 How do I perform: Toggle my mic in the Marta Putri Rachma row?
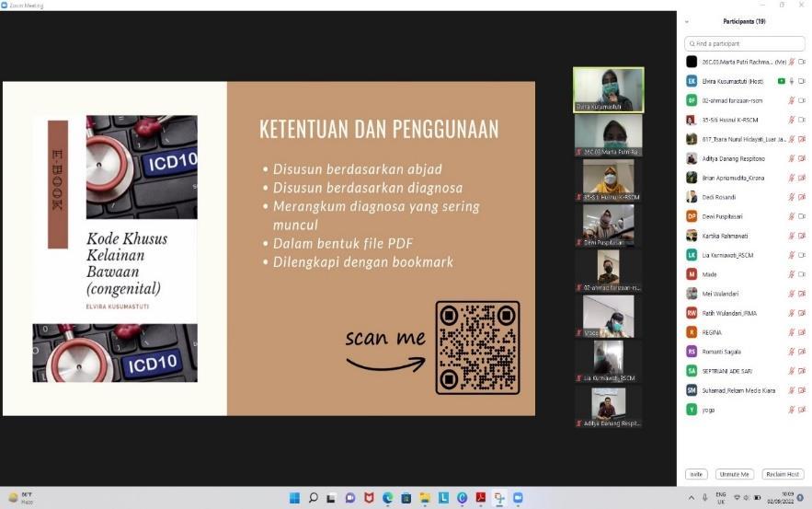pyautogui.click(x=791, y=62)
